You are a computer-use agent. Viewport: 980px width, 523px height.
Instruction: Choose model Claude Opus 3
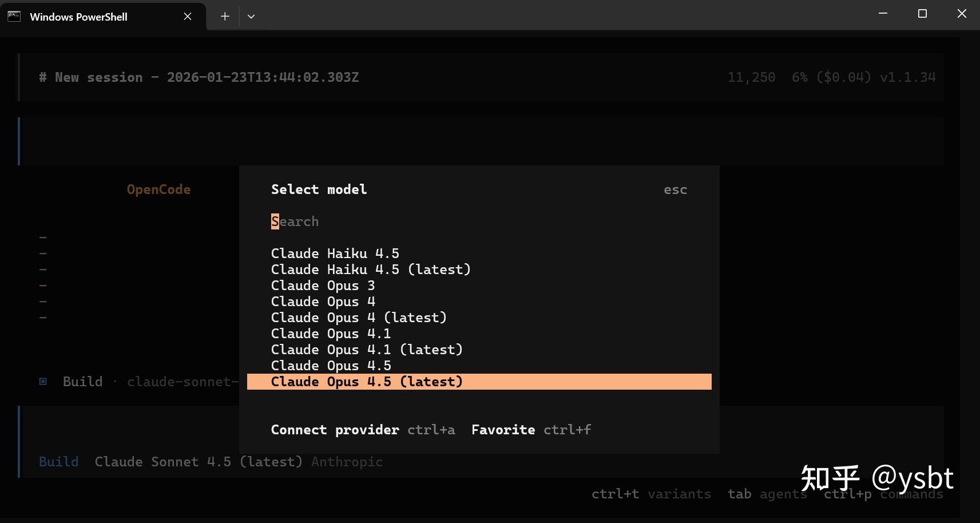[x=479, y=286]
